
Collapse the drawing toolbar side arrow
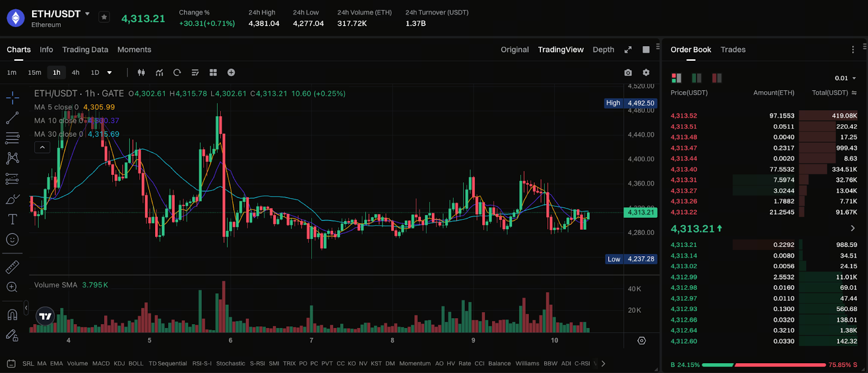[25, 308]
